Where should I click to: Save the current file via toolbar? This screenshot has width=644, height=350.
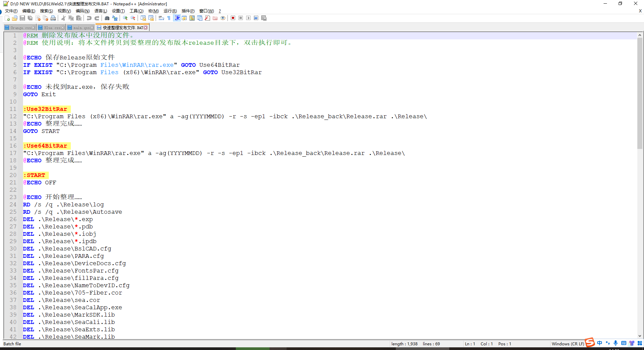click(x=22, y=18)
